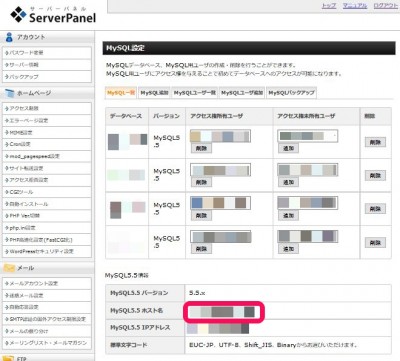The height and width of the screenshot is (361, 400).
Task: Click the データベース column header
Action: 126,116
